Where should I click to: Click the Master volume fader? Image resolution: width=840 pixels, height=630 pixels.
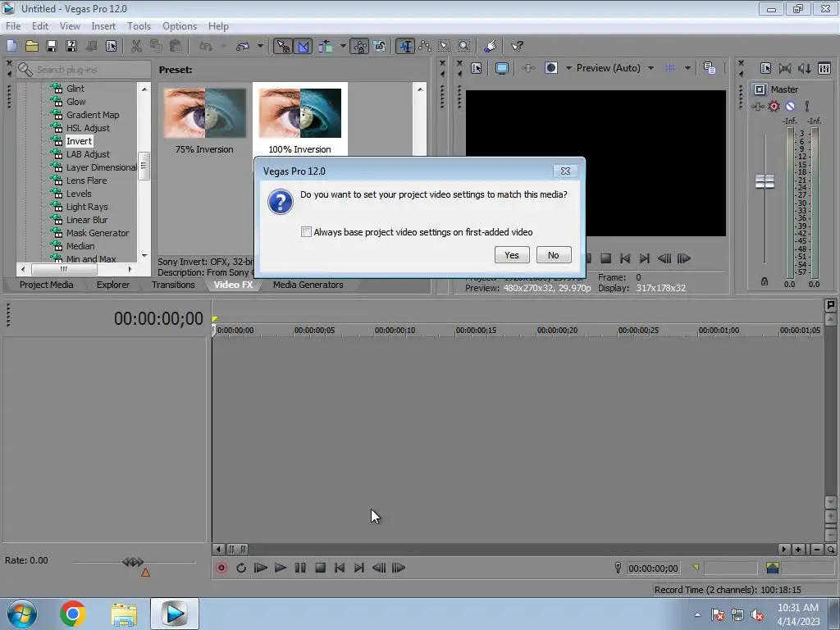pyautogui.click(x=765, y=181)
